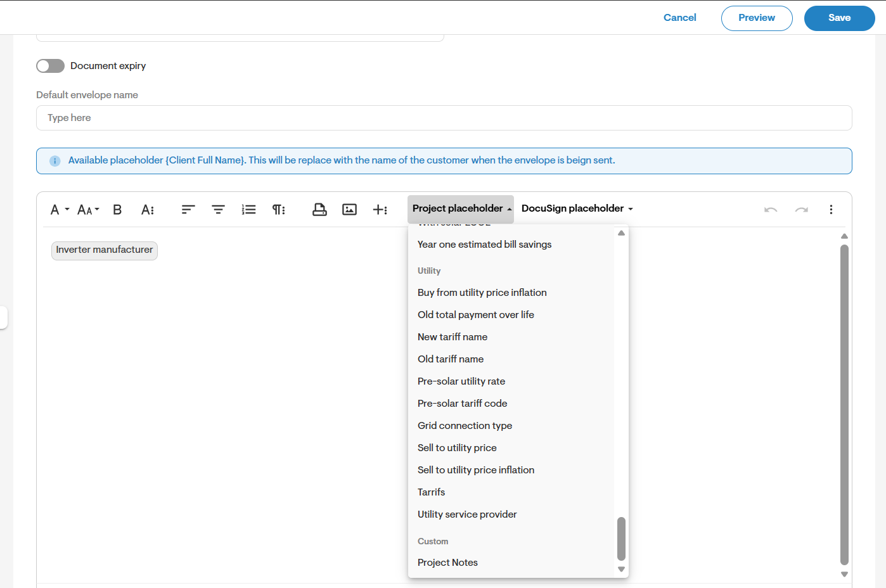Choose Buy from utility price inflation
The width and height of the screenshot is (886, 588).
point(482,293)
